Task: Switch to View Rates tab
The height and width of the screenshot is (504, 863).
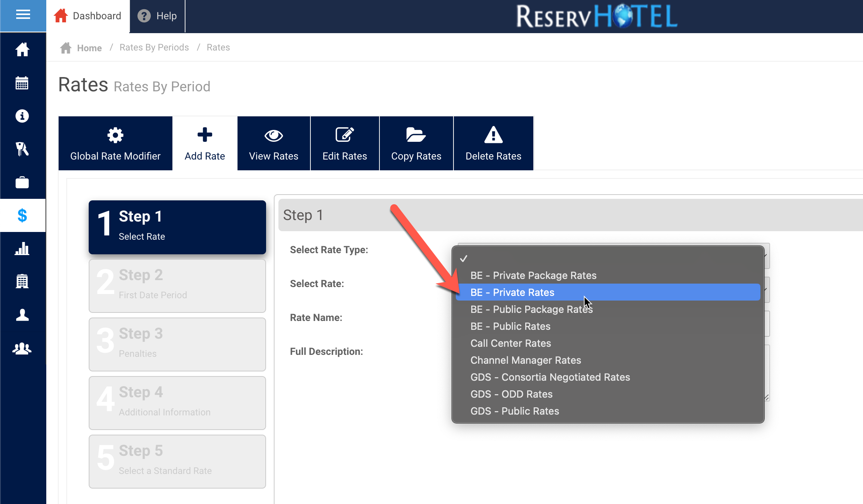Action: point(273,143)
